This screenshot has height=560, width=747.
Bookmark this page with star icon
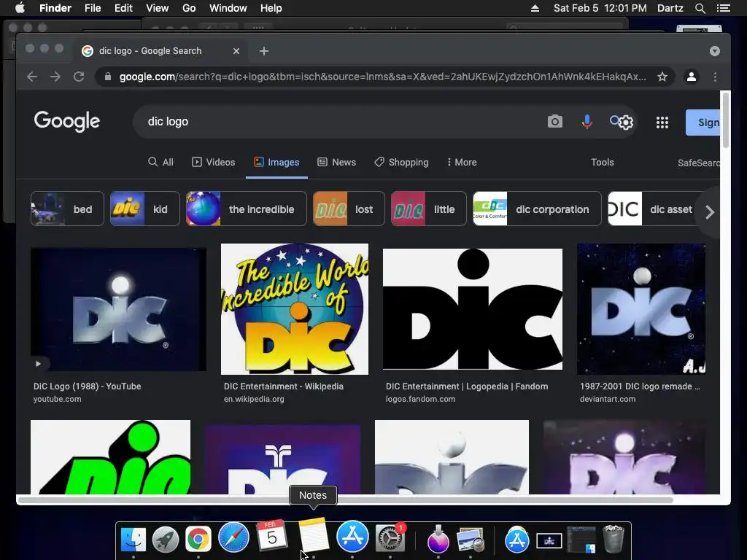[662, 77]
